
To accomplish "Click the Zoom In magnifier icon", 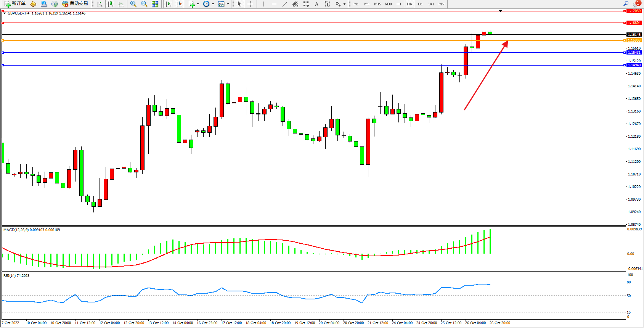I will coord(133,4).
